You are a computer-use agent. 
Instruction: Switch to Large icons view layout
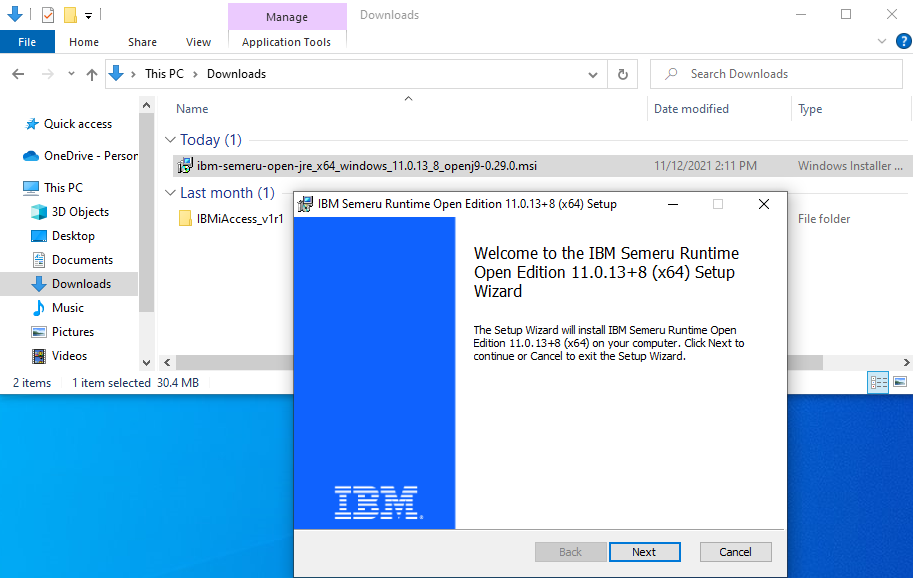tap(900, 382)
